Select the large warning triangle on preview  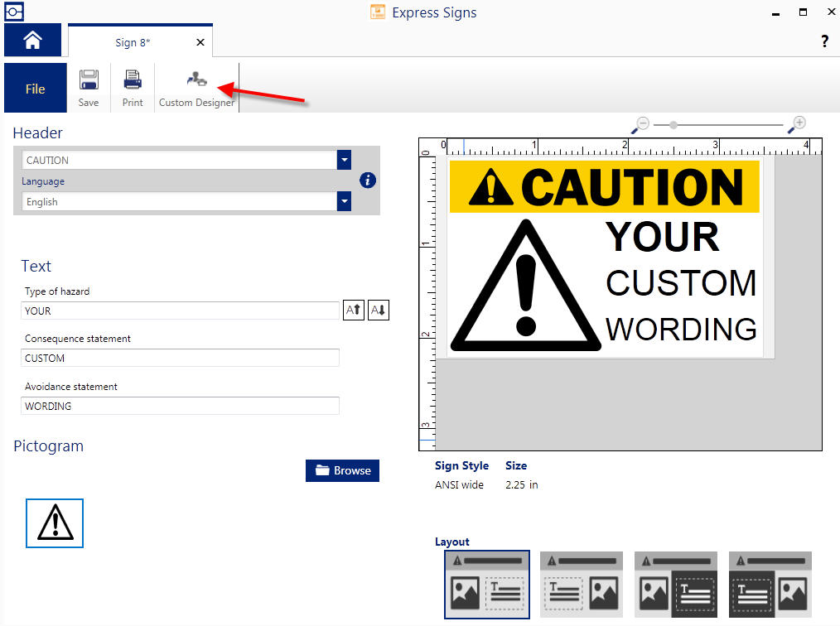coord(526,287)
